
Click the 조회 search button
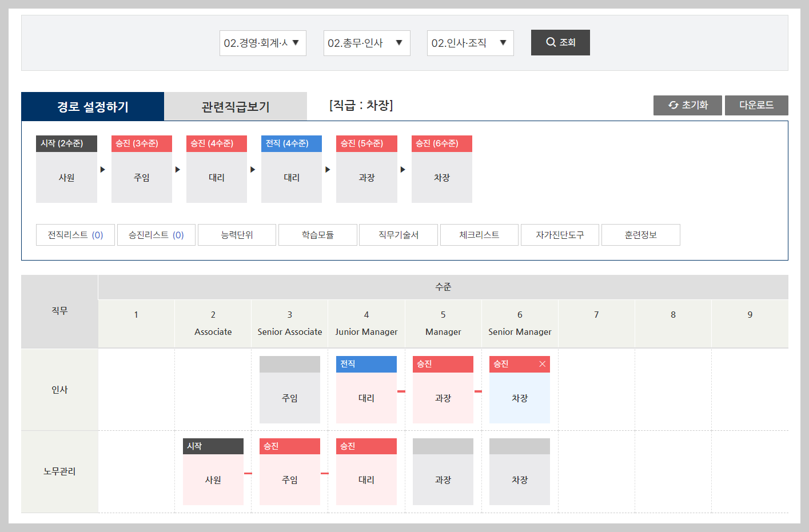(x=560, y=42)
